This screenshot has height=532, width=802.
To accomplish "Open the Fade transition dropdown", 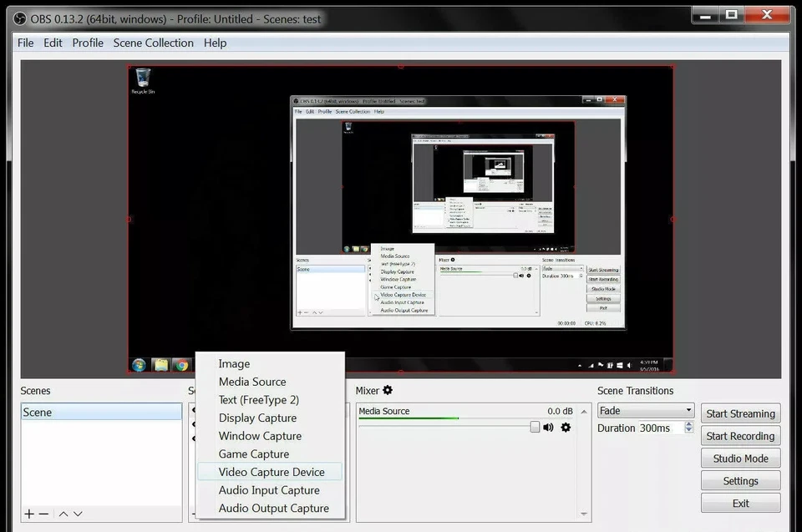I will click(645, 410).
